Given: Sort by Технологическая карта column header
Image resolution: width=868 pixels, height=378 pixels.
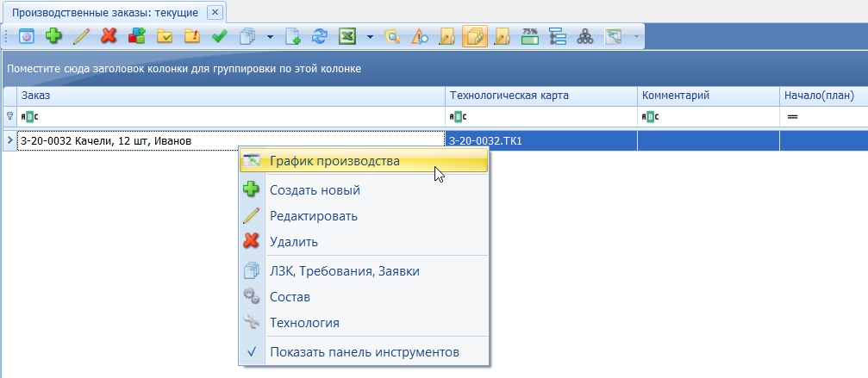Looking at the screenshot, I should coord(540,96).
